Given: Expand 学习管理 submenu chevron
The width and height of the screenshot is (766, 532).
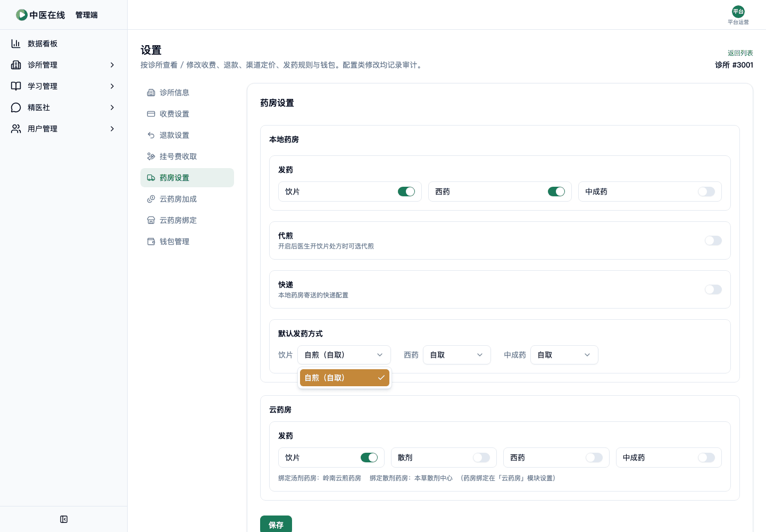Looking at the screenshot, I should [112, 86].
